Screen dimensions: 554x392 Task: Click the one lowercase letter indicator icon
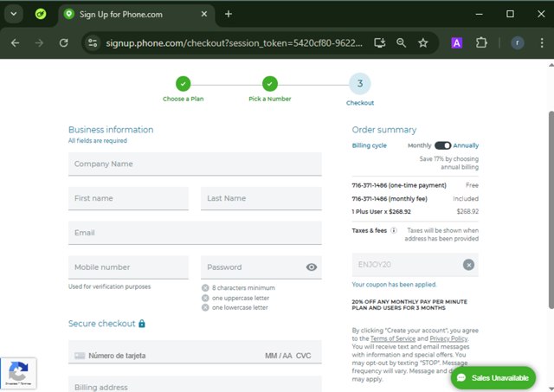pos(205,307)
